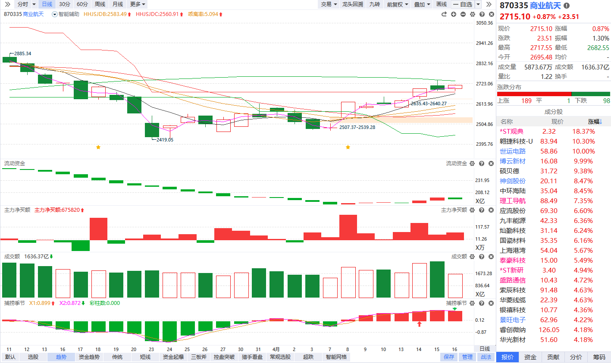Open the 报价 tab in right panel
Image resolution: width=611 pixels, height=364 pixels.
[x=508, y=357]
